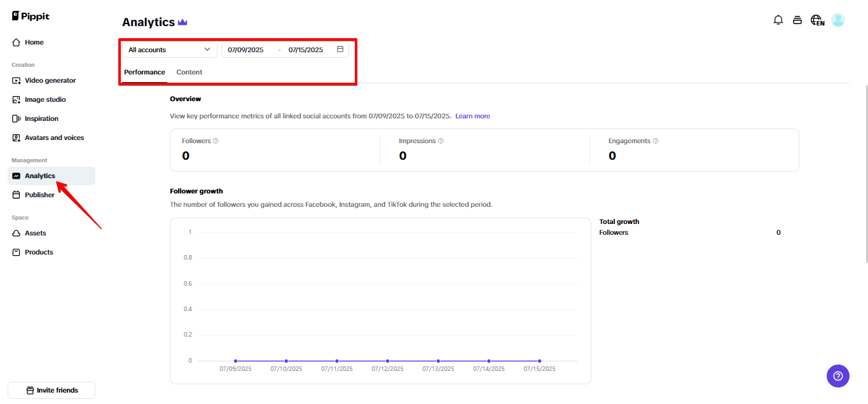The height and width of the screenshot is (404, 868).
Task: Open the Assets section
Action: [34, 233]
